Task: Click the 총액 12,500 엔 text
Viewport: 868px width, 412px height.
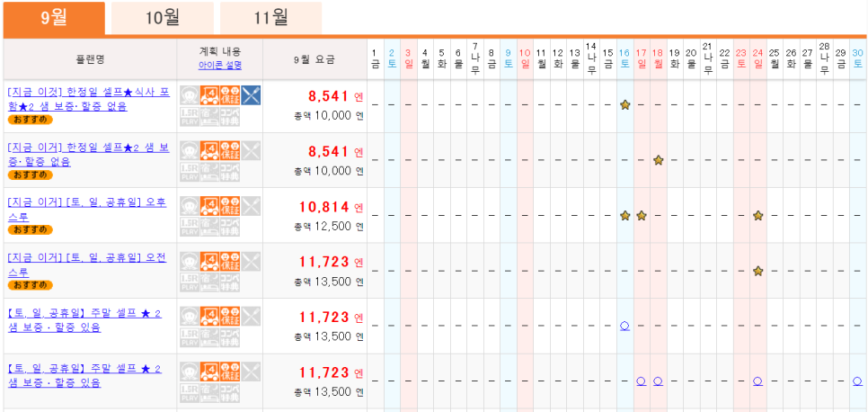Action: [329, 226]
